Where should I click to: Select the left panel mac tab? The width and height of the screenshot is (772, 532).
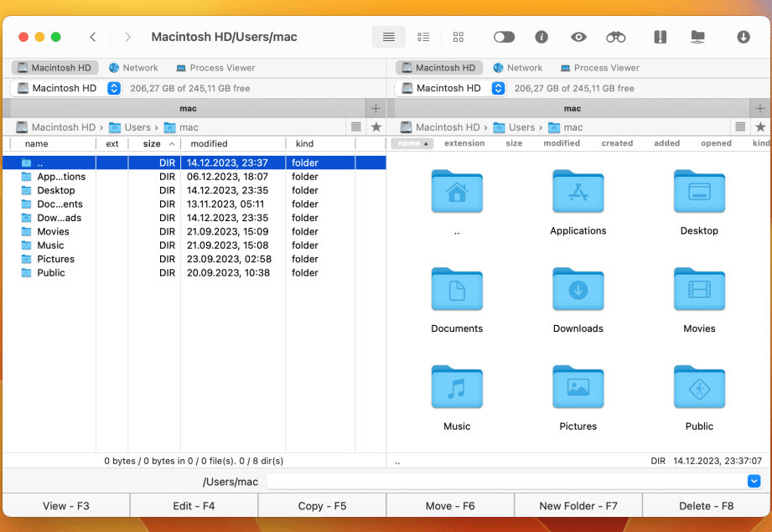(188, 108)
